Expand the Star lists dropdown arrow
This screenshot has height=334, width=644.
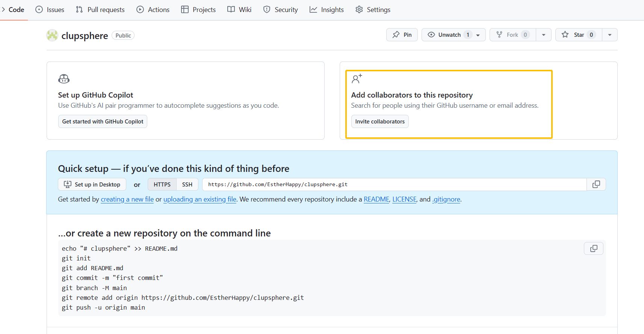click(610, 35)
